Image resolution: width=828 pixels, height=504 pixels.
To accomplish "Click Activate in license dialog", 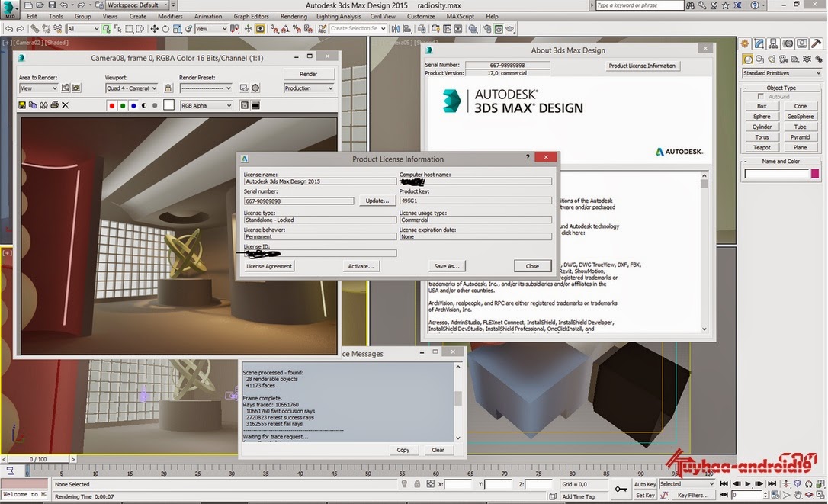I will (361, 266).
